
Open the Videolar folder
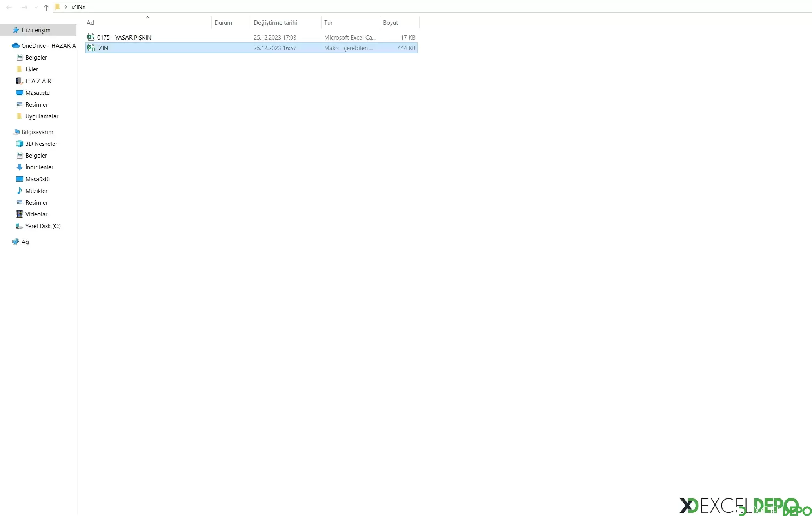coord(36,214)
